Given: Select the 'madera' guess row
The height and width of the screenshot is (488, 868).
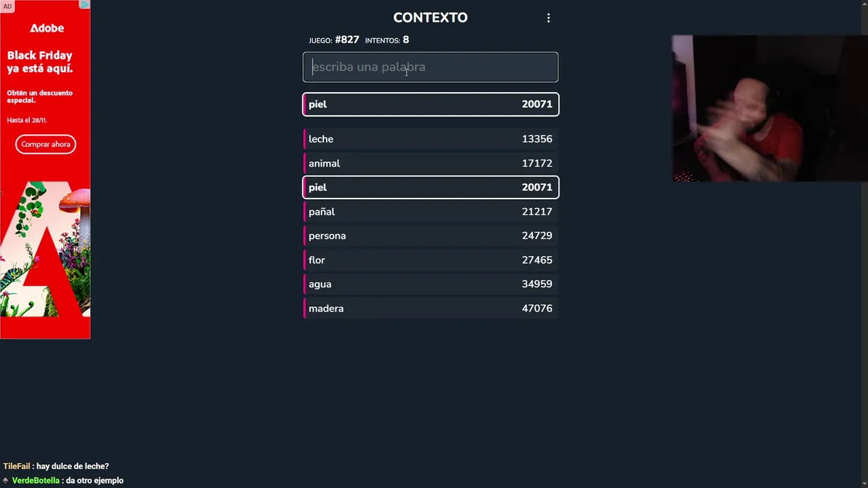Looking at the screenshot, I should click(431, 308).
